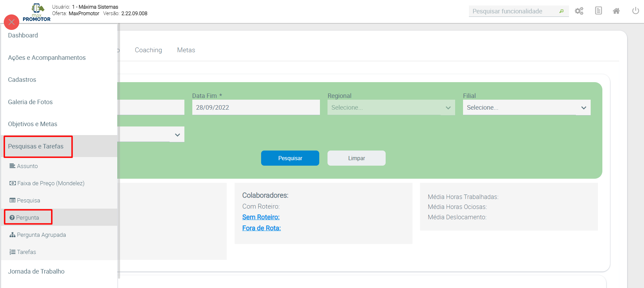644x288 pixels.
Task: Click the Data Fim date field
Action: [x=256, y=108]
